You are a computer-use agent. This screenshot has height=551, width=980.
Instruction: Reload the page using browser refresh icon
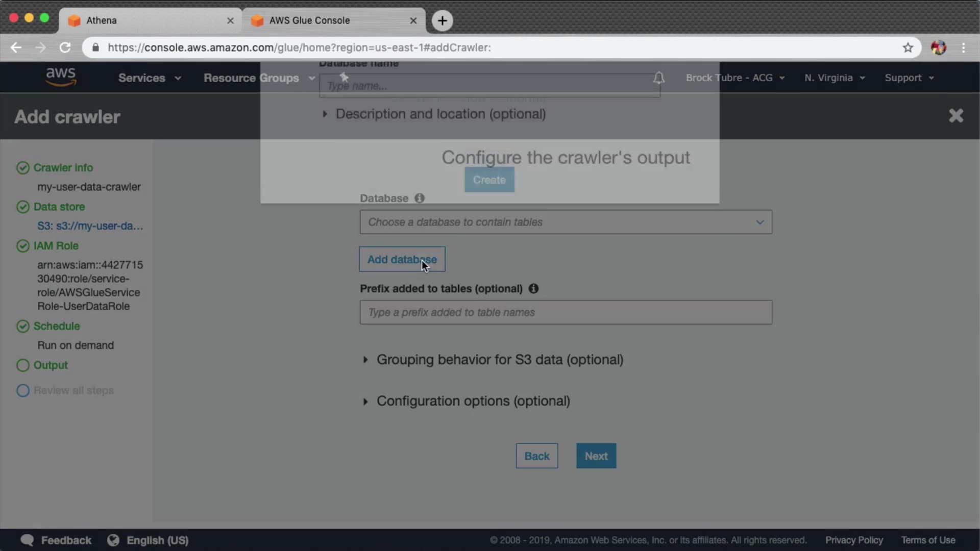(x=65, y=47)
